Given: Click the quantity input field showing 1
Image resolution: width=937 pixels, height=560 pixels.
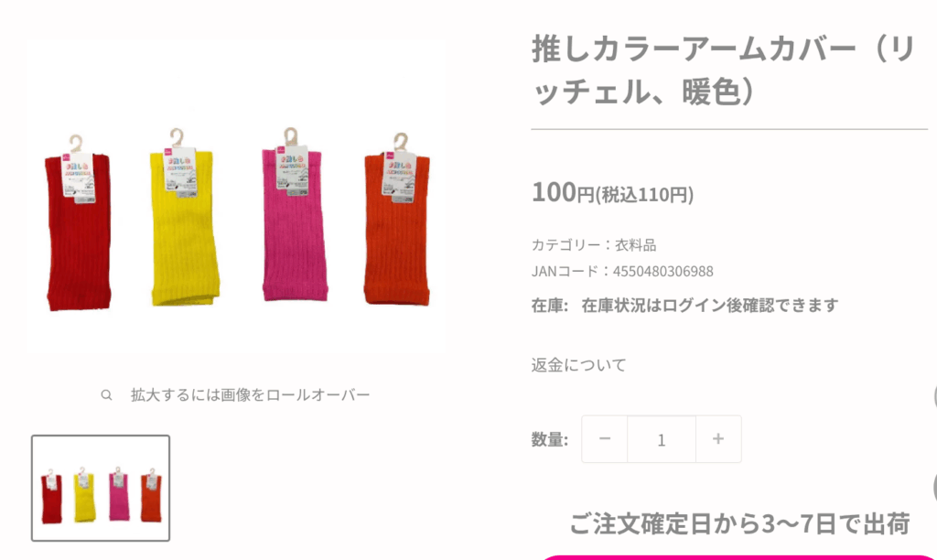Looking at the screenshot, I should pyautogui.click(x=662, y=439).
